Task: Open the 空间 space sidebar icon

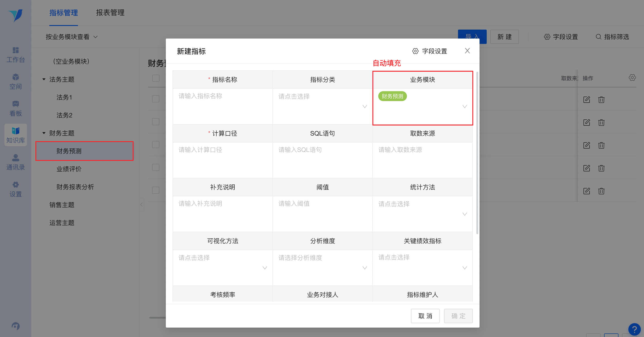Action: 15,82
